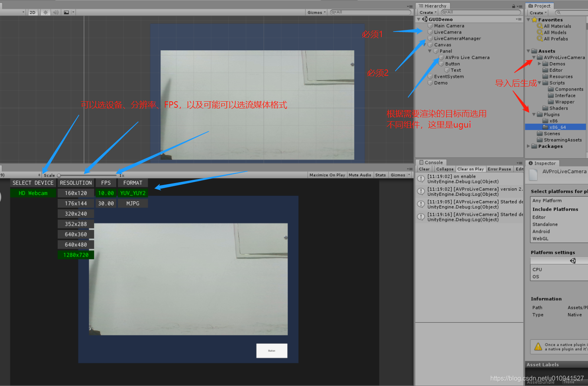Toggle Clear on Play in Console
The image size is (588, 386).
(470, 169)
